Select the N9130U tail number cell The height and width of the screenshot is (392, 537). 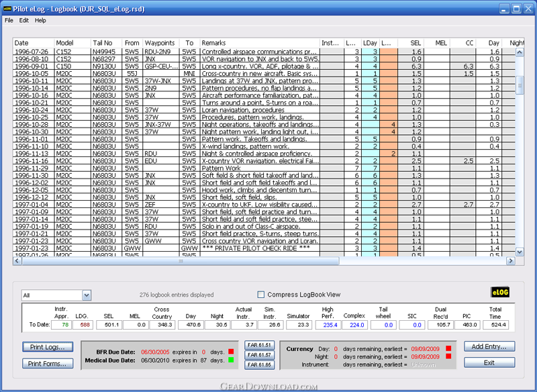tap(107, 66)
